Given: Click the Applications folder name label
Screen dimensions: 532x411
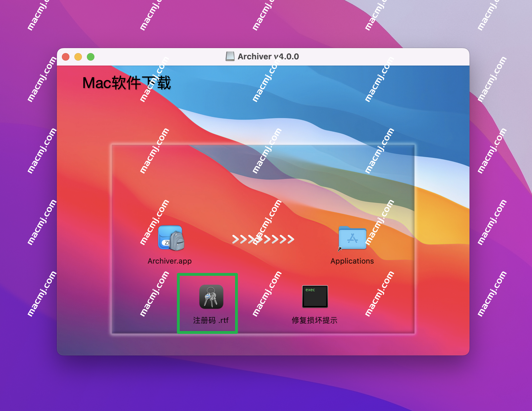Looking at the screenshot, I should [352, 261].
